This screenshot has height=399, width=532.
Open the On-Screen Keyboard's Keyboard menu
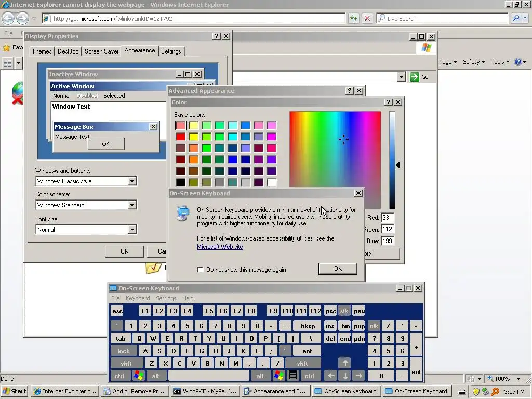pos(137,298)
